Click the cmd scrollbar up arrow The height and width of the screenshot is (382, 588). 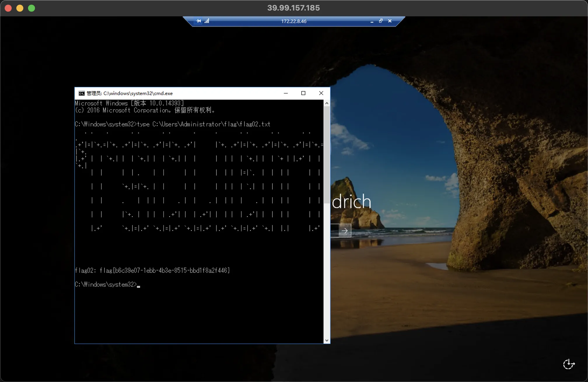pyautogui.click(x=327, y=103)
